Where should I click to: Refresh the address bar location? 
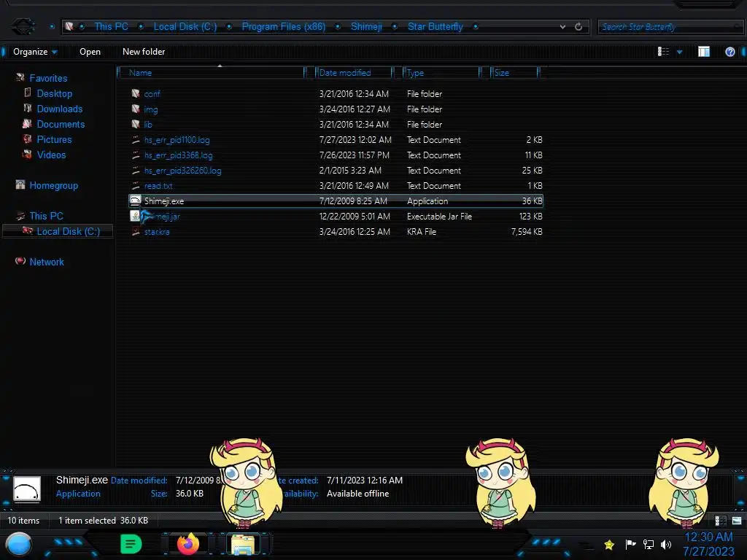578,27
